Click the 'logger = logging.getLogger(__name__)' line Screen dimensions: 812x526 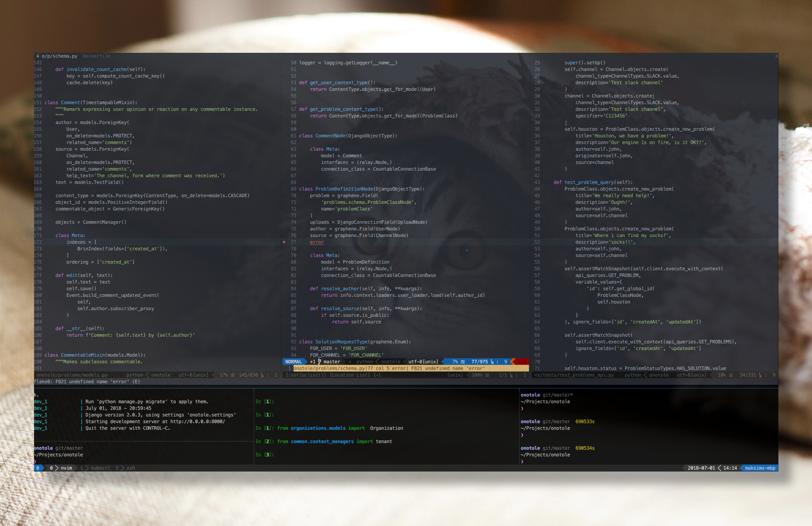point(348,63)
